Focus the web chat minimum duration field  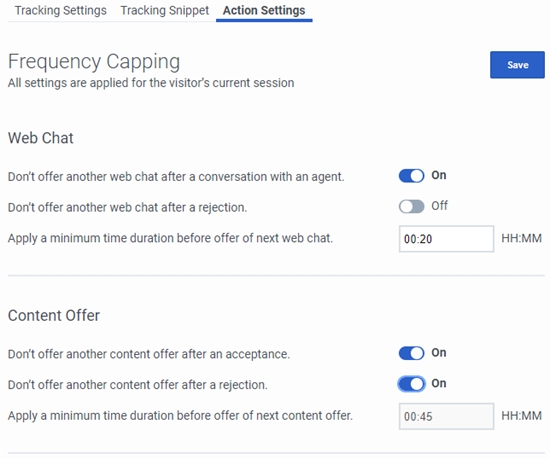click(x=446, y=239)
